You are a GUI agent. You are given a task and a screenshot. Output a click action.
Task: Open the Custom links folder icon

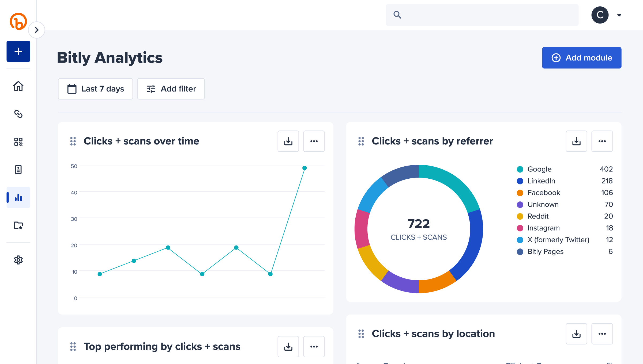pyautogui.click(x=18, y=225)
